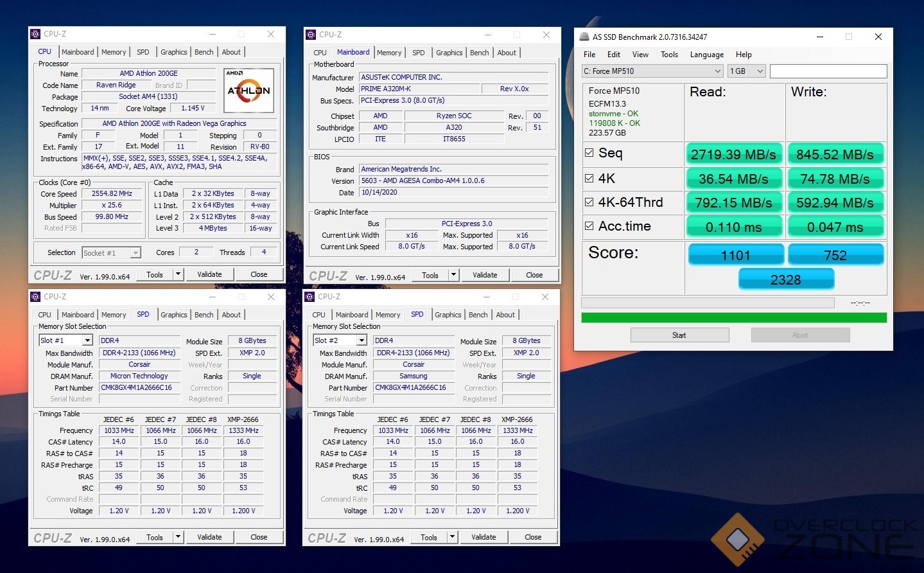Open the File menu in AS SSD Benchmark
This screenshot has width=924, height=573.
pos(589,55)
